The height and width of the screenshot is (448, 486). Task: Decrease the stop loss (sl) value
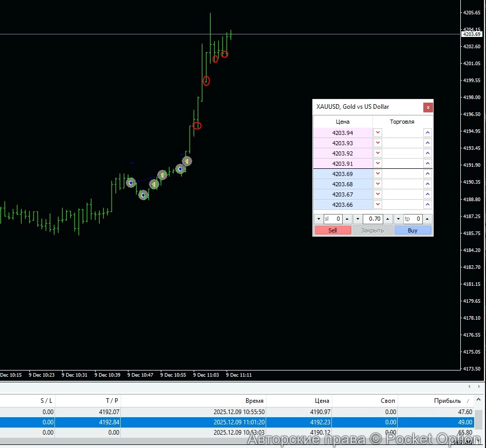(319, 219)
